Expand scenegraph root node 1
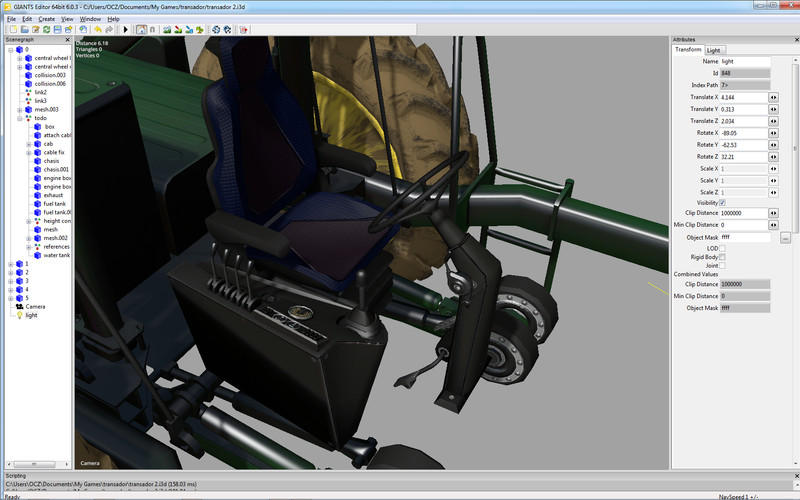This screenshot has width=800, height=500. pyautogui.click(x=10, y=263)
